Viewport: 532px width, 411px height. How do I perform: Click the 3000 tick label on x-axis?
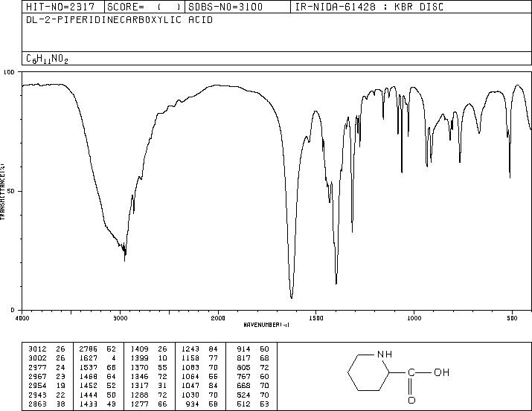coord(120,318)
